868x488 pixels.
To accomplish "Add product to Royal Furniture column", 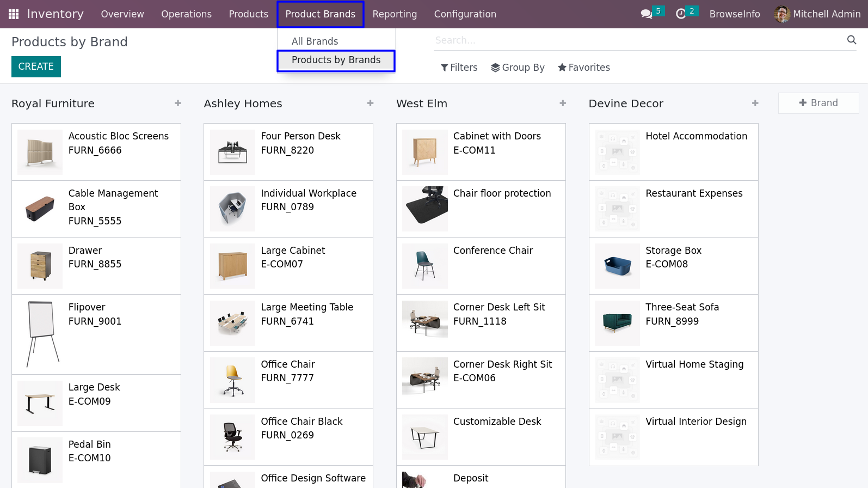I will pyautogui.click(x=178, y=103).
